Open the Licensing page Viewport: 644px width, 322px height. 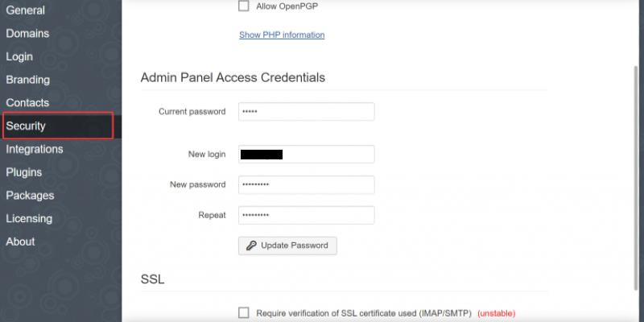29,218
